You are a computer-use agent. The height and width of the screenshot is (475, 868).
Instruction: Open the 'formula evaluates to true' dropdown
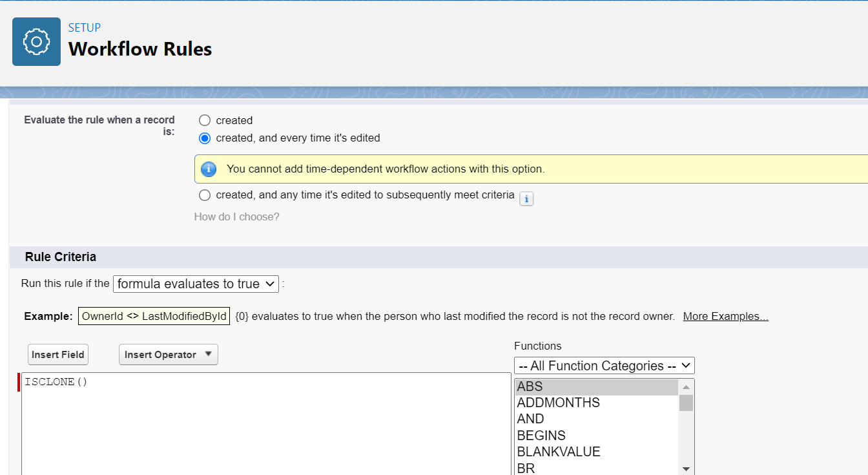[x=196, y=284]
